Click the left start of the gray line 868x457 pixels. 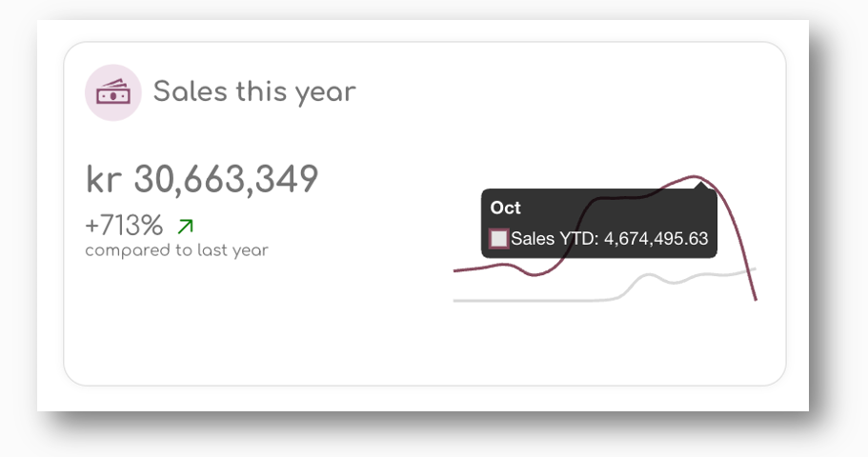tap(455, 301)
